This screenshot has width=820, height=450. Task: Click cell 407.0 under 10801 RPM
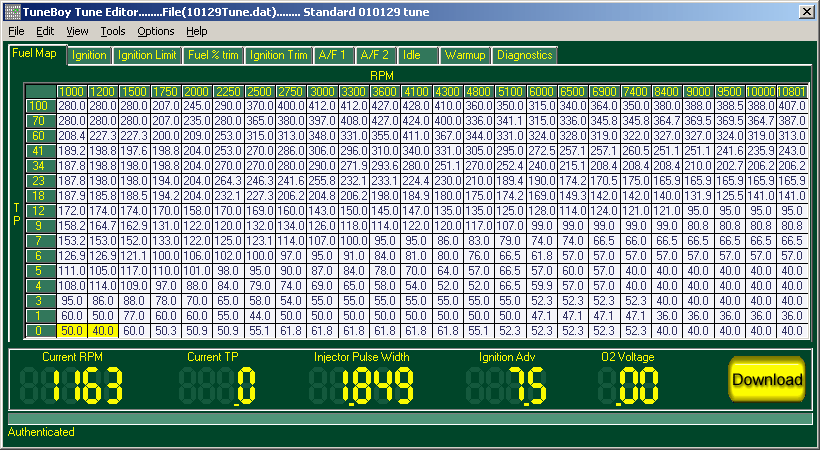point(792,106)
